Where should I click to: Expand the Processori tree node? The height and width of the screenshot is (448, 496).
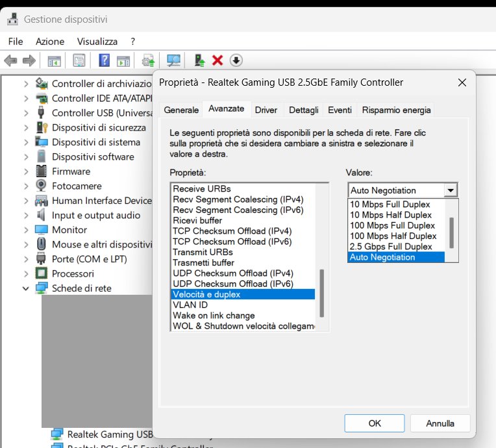pyautogui.click(x=26, y=274)
